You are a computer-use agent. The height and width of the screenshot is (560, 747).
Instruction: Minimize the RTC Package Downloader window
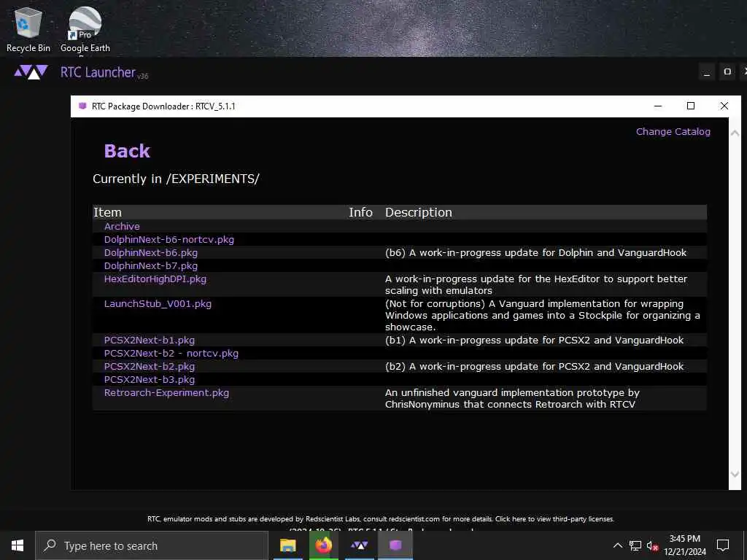[658, 106]
